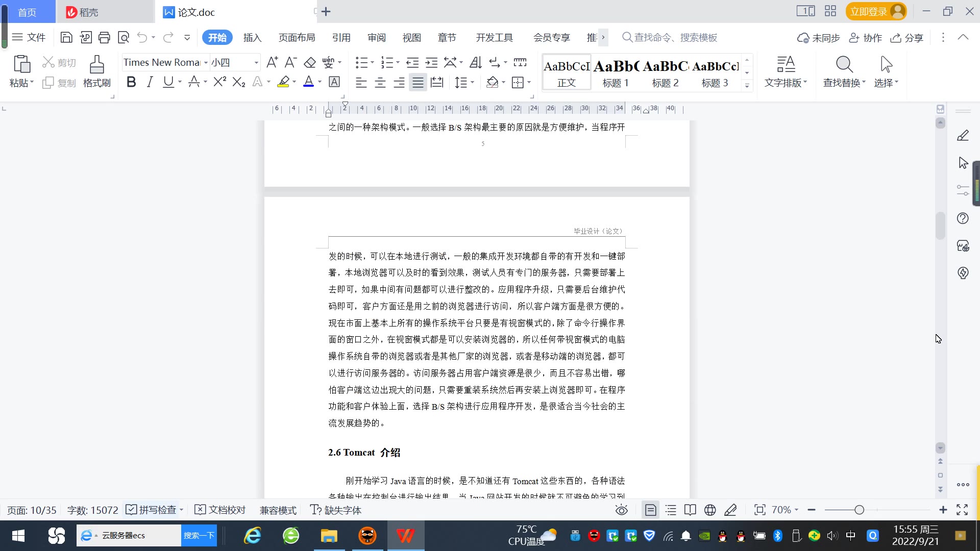
Task: Click the Print icon in quick toolbar
Action: [104, 37]
